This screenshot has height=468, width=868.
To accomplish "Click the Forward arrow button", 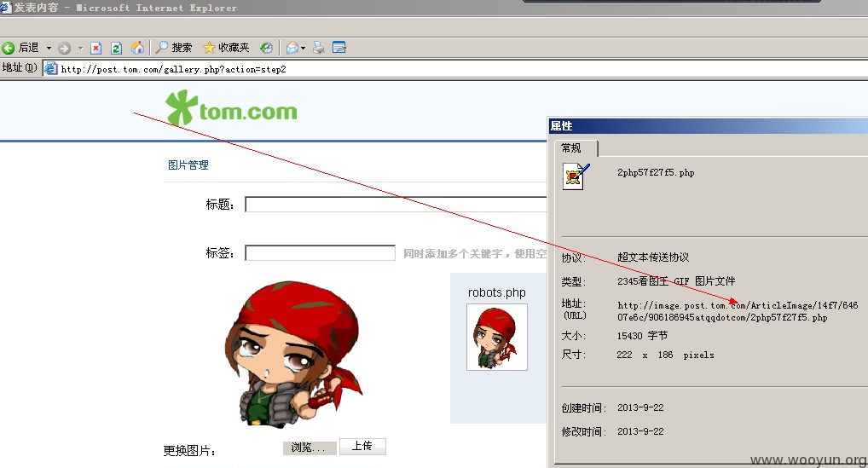I will (x=65, y=48).
